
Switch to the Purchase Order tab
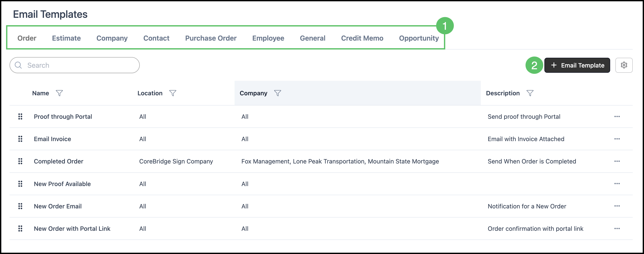(211, 38)
